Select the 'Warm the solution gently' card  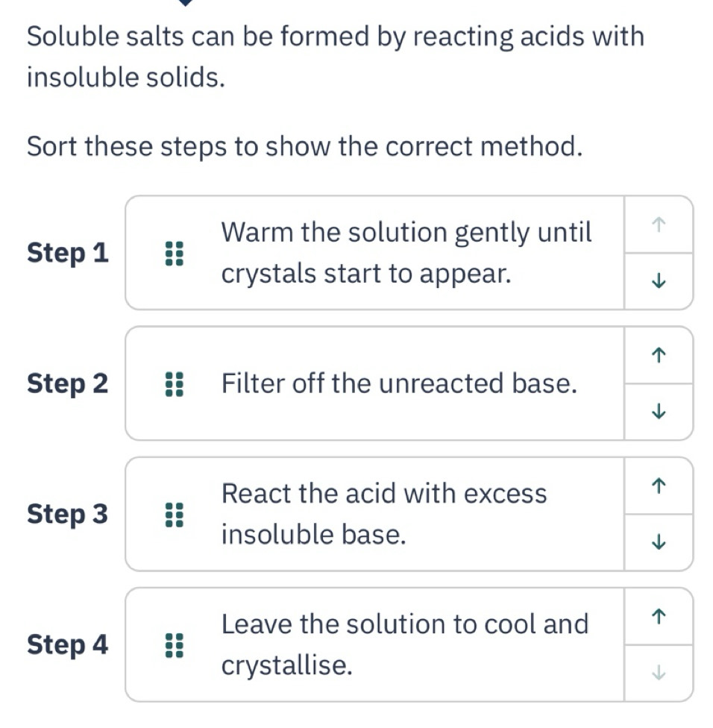coord(374,253)
